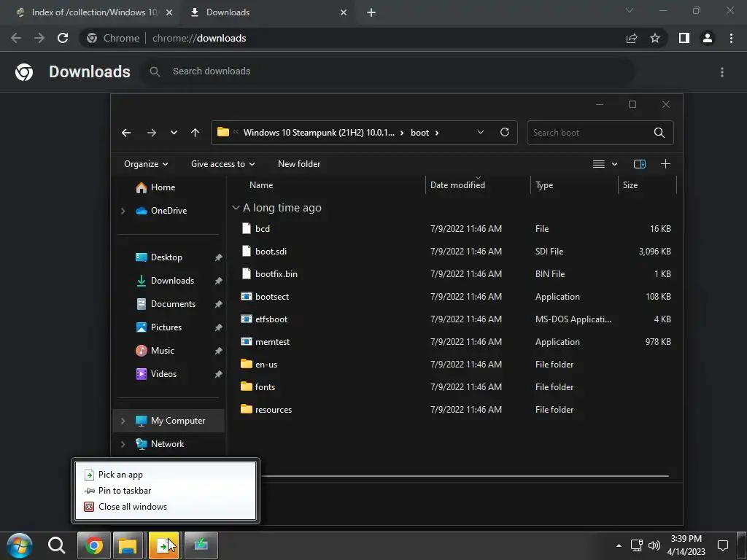Image resolution: width=747 pixels, height=560 pixels.
Task: Select the boot.sdi file
Action: 271,252
